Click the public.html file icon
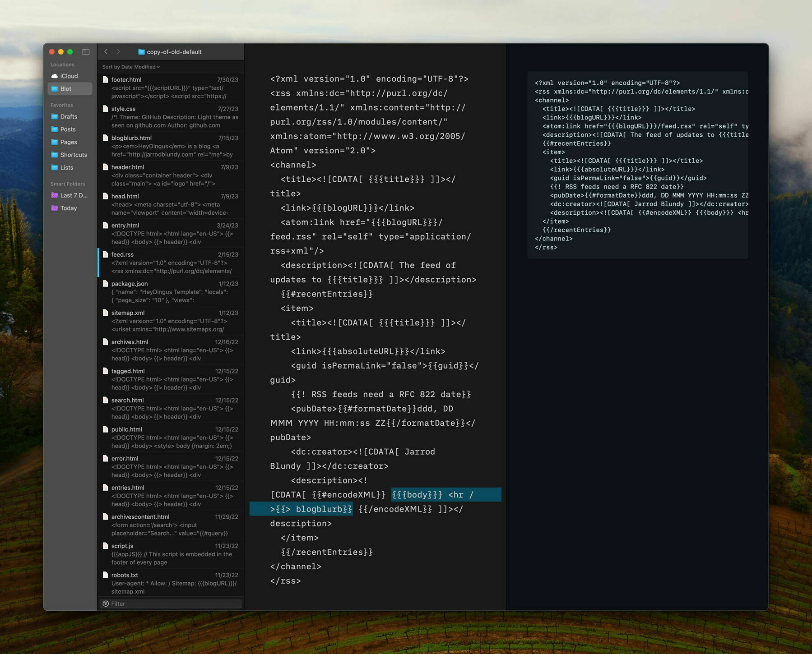 click(x=105, y=429)
